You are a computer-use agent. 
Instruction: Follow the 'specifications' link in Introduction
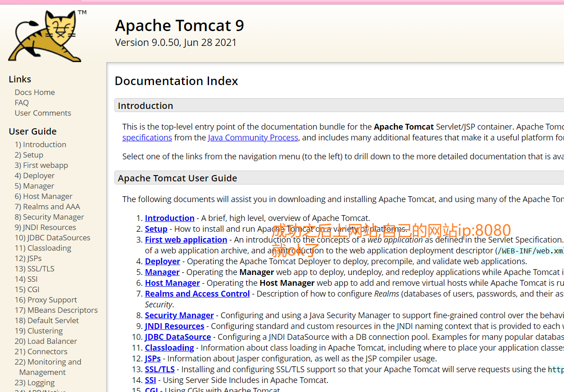(147, 138)
